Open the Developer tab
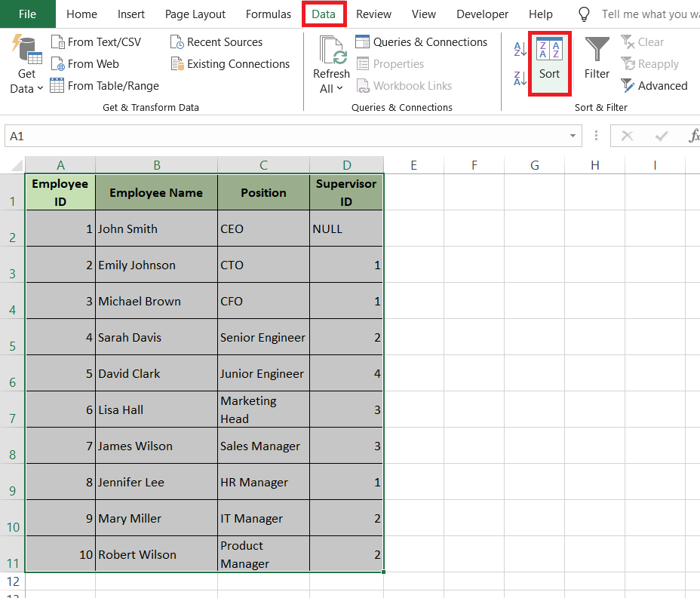This screenshot has height=598, width=700. point(482,14)
